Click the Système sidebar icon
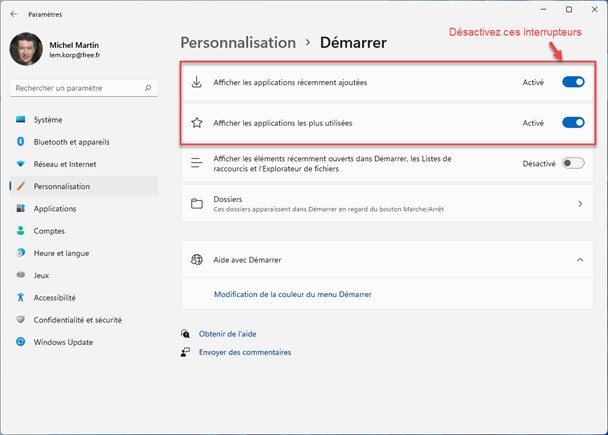Image resolution: width=608 pixels, height=435 pixels. pyautogui.click(x=20, y=120)
